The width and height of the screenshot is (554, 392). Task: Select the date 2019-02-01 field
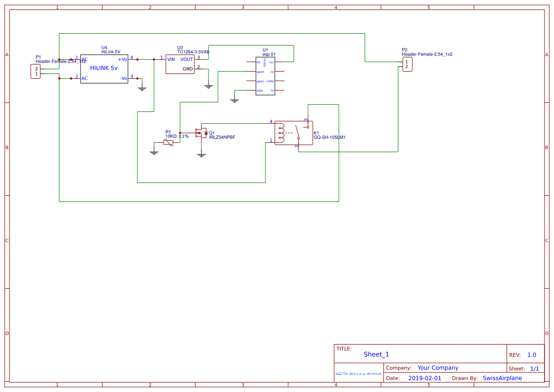coord(425,378)
